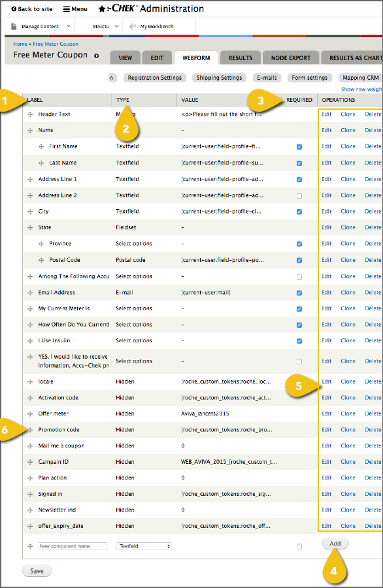
Task: Uncheck Required for First Name
Action: click(299, 146)
